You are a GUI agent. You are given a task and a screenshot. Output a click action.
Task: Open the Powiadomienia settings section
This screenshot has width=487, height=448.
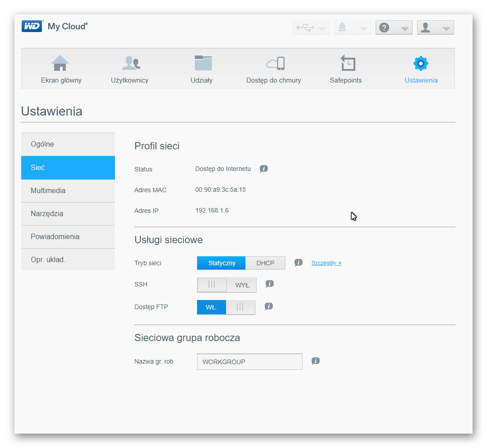[x=68, y=237]
